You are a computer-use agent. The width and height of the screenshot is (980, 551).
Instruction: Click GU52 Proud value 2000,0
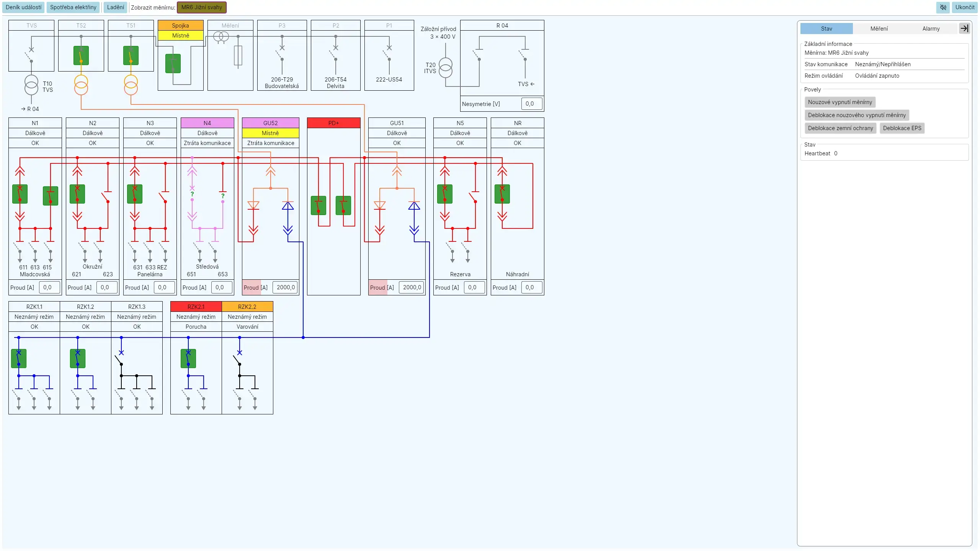[x=285, y=287]
